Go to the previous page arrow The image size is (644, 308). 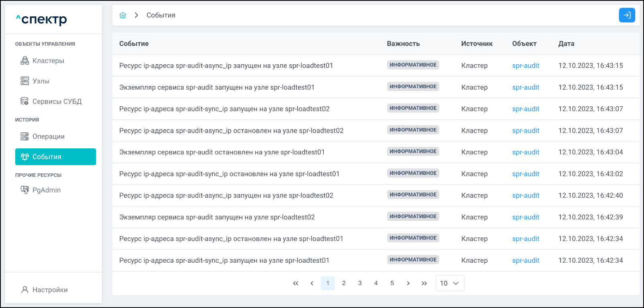click(312, 283)
